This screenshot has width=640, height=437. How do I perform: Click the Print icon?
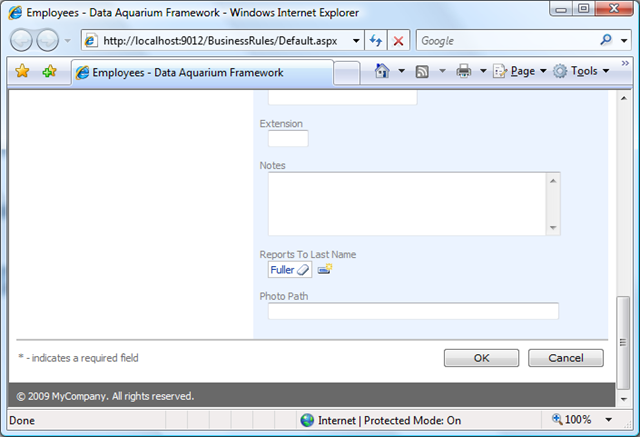click(464, 71)
